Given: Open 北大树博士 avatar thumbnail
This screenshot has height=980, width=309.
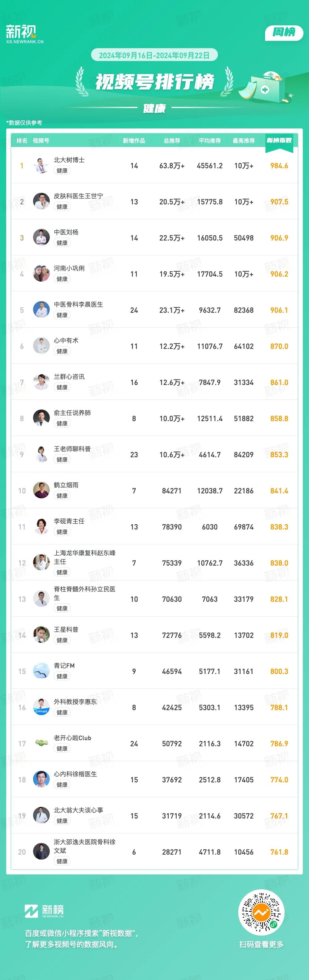Looking at the screenshot, I should point(41,165).
